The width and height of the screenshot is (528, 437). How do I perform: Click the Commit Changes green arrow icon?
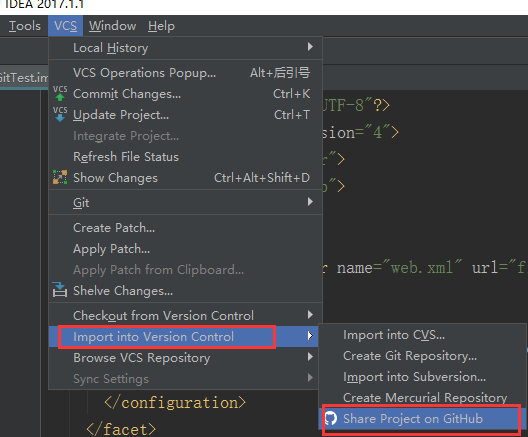point(60,93)
